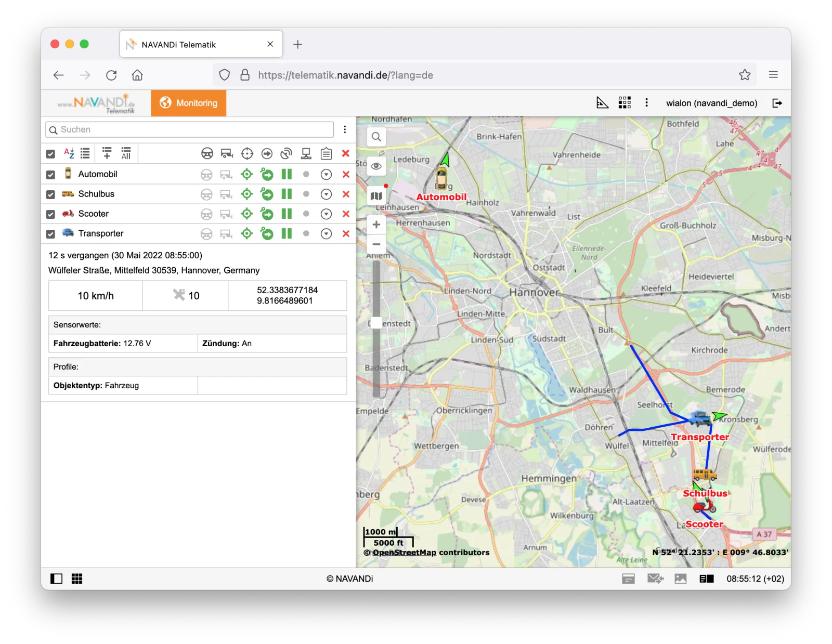Remove Transporter from the list

point(346,234)
